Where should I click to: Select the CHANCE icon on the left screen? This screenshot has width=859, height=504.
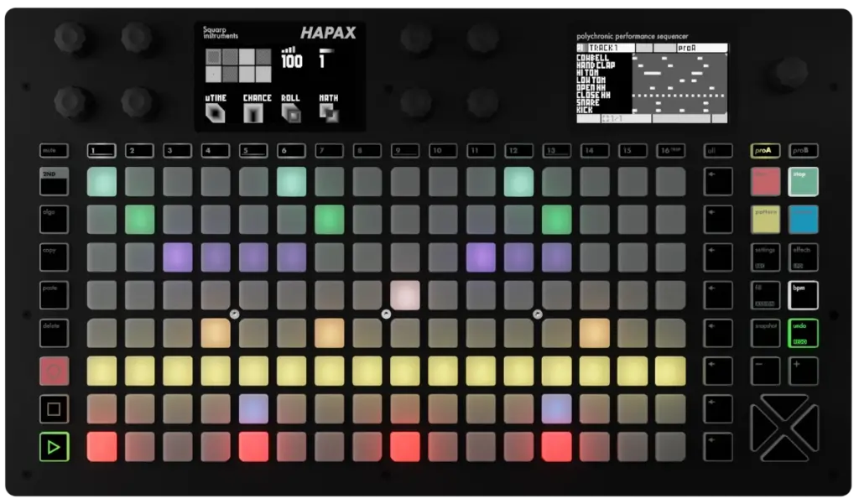(x=253, y=113)
